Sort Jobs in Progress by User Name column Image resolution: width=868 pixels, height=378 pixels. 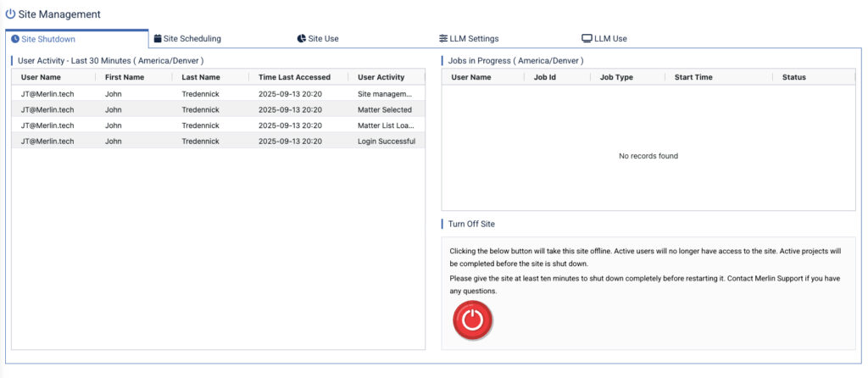[x=471, y=77]
